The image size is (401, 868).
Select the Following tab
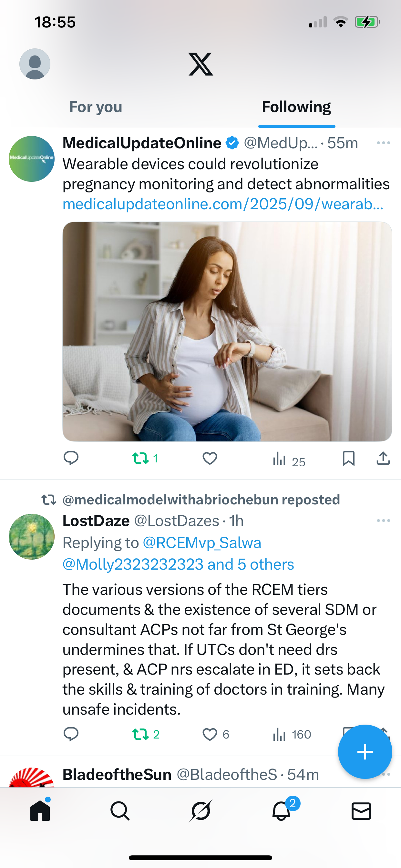click(296, 107)
